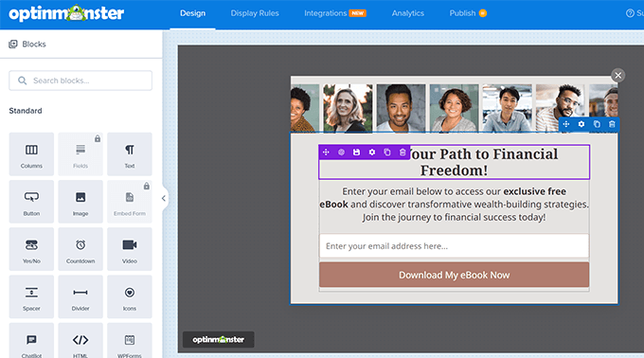Screen dimensions: 644x358
Task: Close the popup preview with X
Action: point(617,75)
